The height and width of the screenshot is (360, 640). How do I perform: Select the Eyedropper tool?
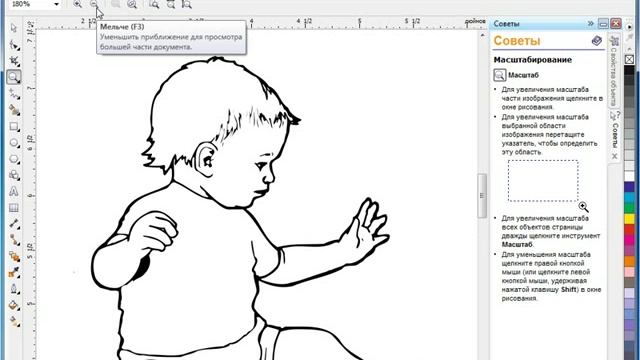point(14,273)
